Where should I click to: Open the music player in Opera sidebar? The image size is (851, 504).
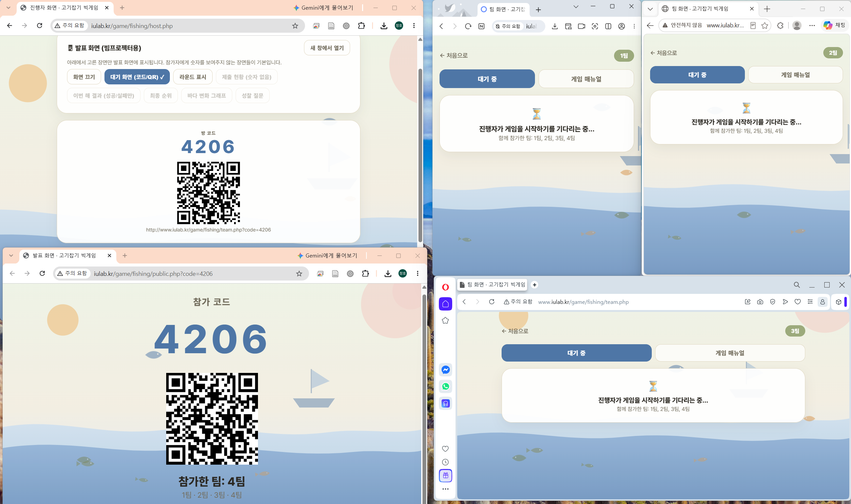446,404
